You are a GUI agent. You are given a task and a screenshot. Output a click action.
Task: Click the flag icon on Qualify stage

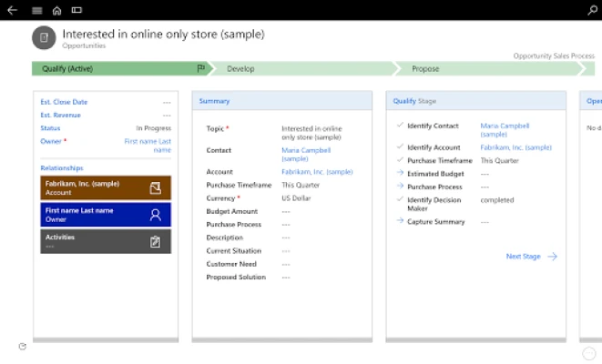click(200, 68)
